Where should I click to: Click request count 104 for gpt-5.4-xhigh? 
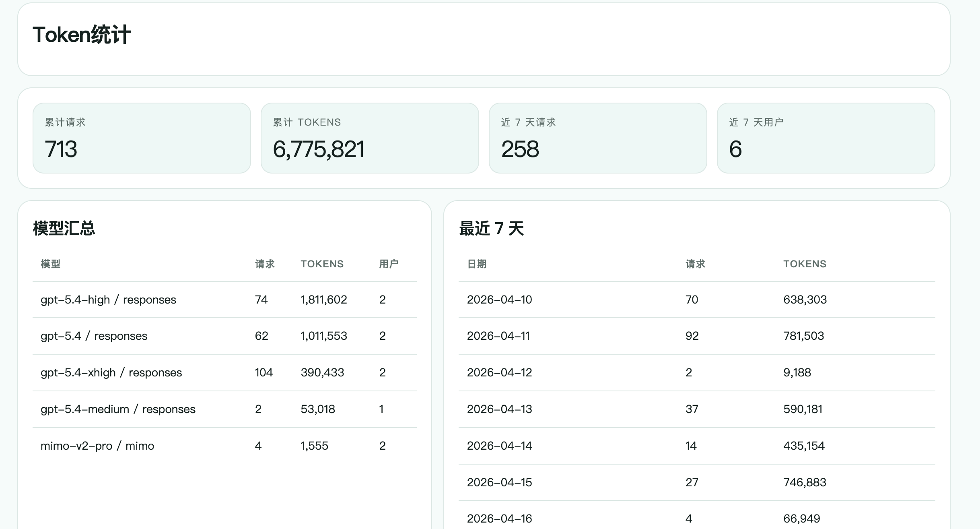tap(264, 373)
